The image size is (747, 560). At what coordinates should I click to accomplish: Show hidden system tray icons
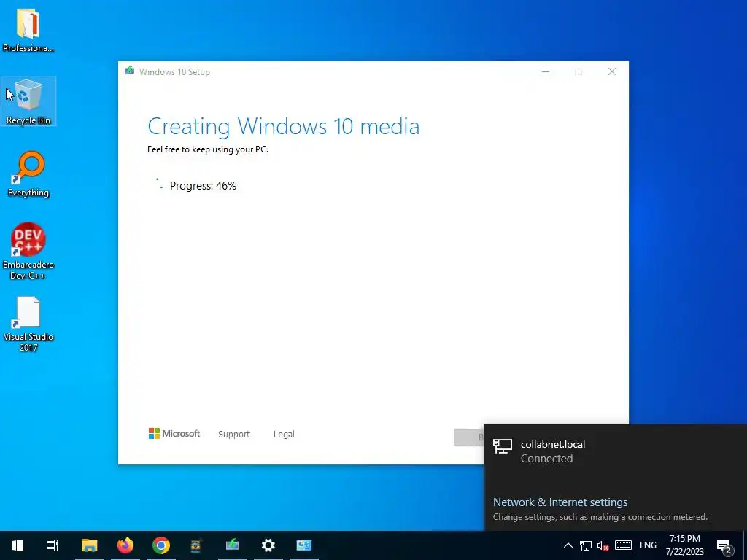click(x=568, y=545)
